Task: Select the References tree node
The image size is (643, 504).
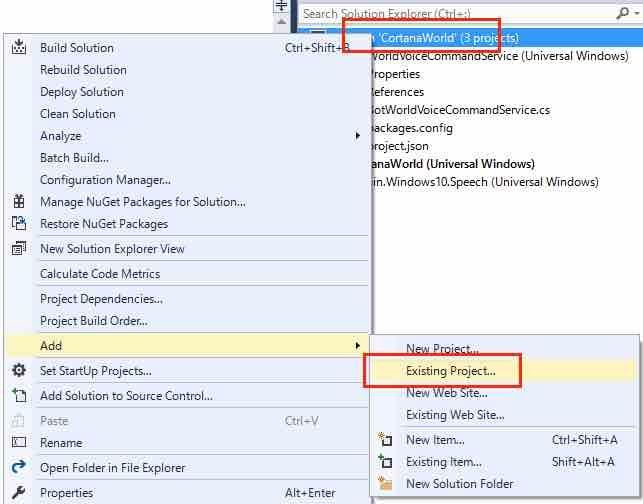Action: point(396,92)
